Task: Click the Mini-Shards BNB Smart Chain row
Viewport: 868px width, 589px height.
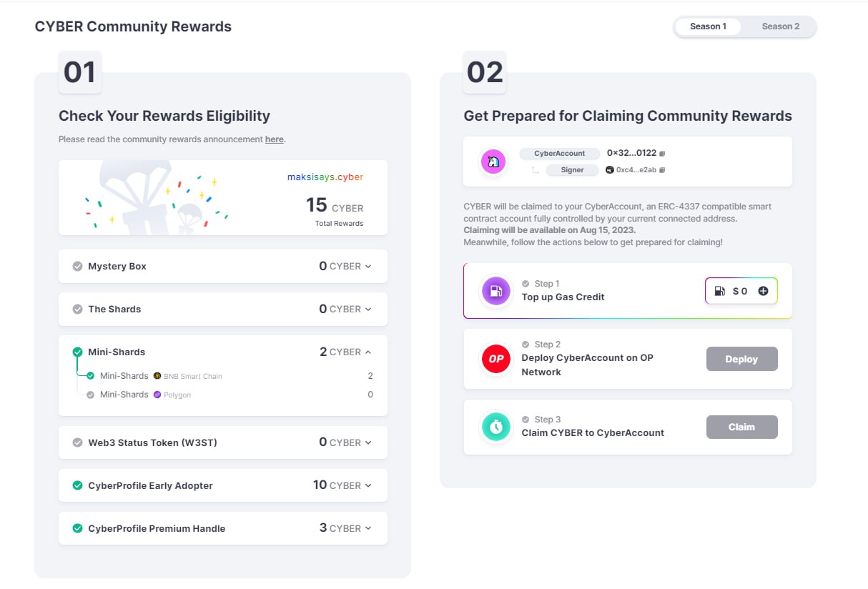Action: (230, 376)
